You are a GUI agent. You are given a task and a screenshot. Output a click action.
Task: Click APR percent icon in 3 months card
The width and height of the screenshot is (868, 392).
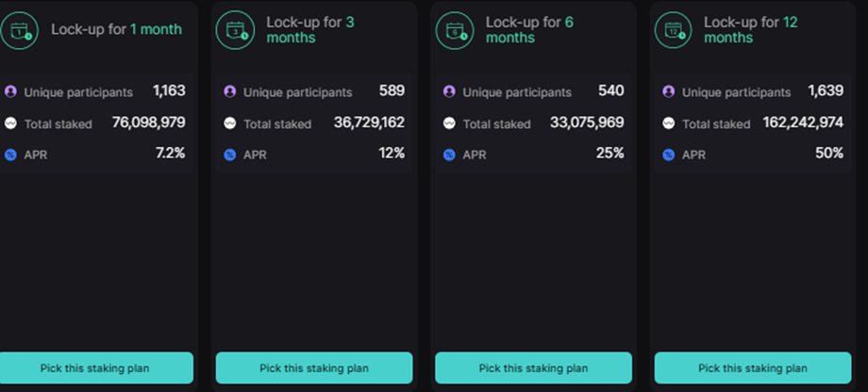tap(229, 155)
